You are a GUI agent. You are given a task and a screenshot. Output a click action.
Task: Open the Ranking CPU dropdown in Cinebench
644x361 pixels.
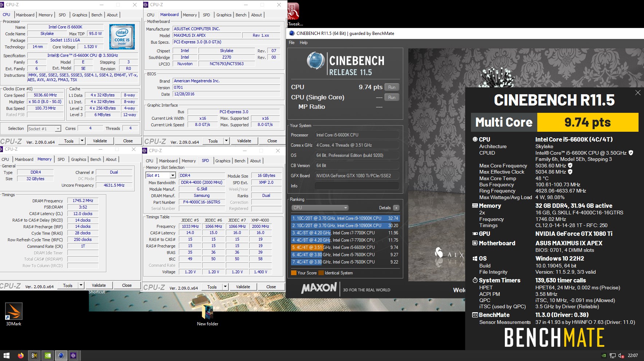(320, 207)
